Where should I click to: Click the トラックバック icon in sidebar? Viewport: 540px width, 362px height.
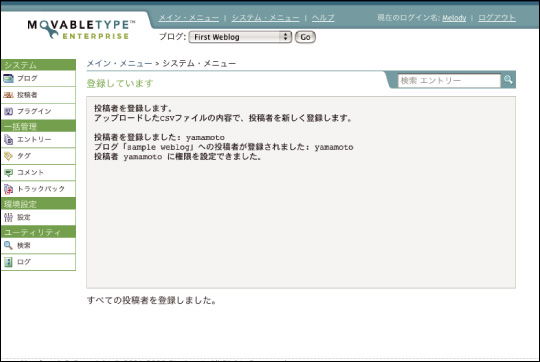8,189
